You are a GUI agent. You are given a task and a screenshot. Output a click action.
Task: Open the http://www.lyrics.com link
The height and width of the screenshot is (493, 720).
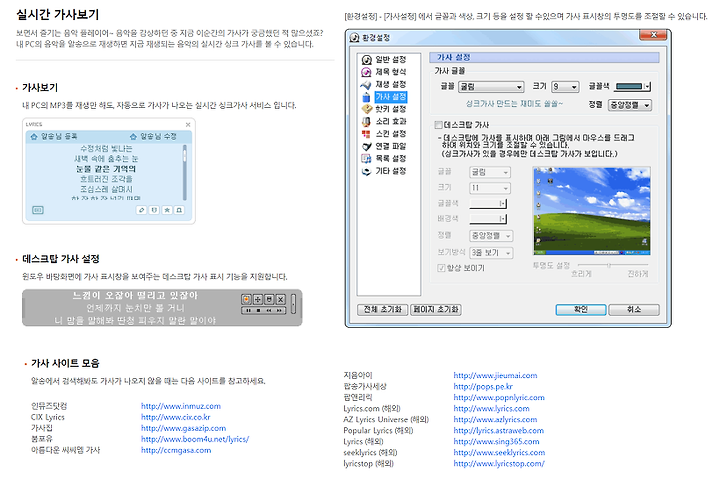(x=491, y=409)
